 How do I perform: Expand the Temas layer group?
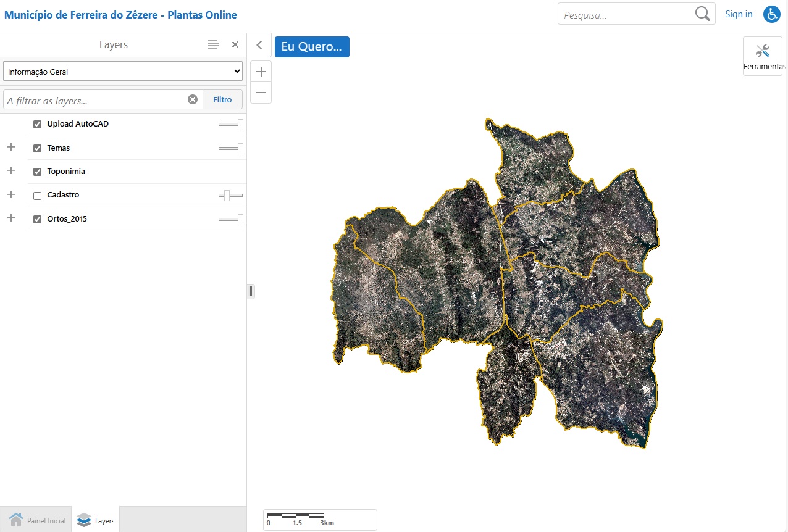(x=10, y=148)
